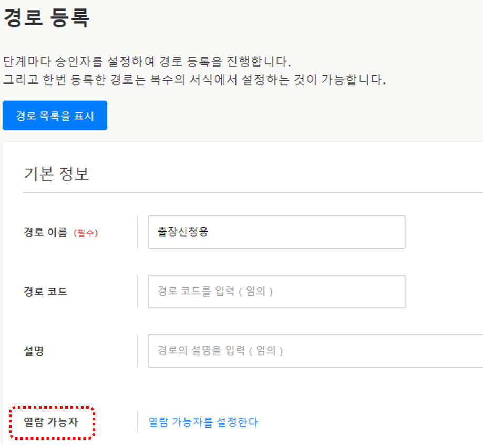
Task: Click the divider line under 기본 정보
Action: point(252,192)
